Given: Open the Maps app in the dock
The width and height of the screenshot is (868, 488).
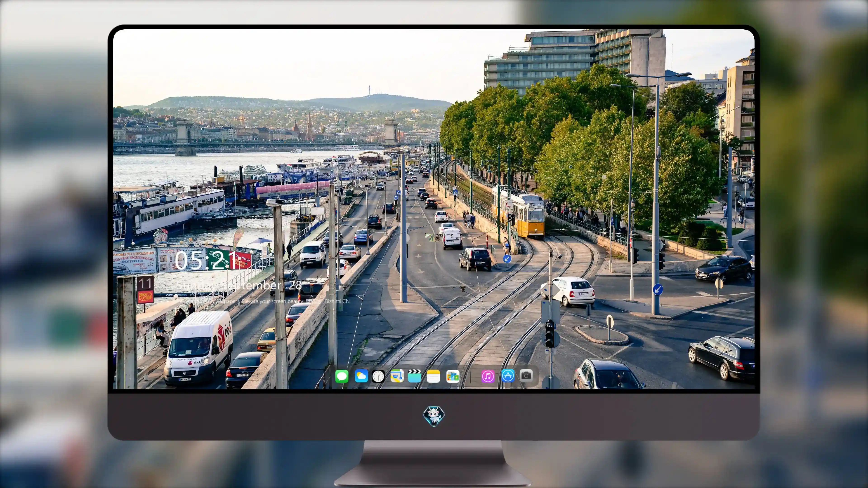Looking at the screenshot, I should (397, 376).
